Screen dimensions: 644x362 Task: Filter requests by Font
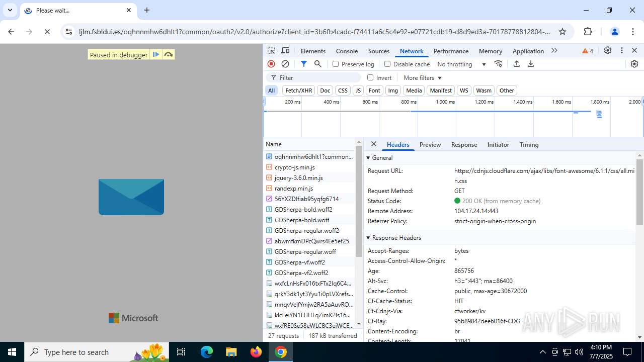[374, 90]
